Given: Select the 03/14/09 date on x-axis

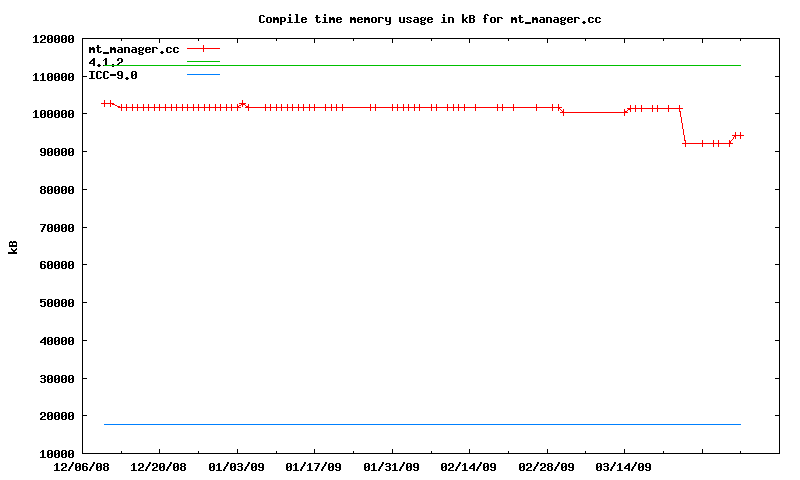Looking at the screenshot, I should (x=624, y=467).
